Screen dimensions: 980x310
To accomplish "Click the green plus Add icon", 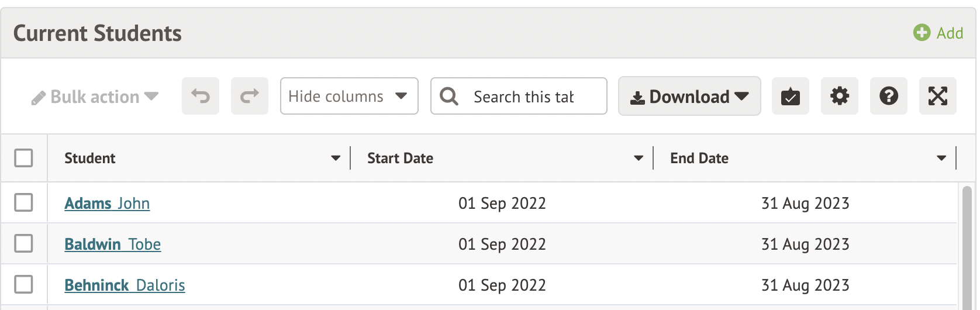I will 922,33.
